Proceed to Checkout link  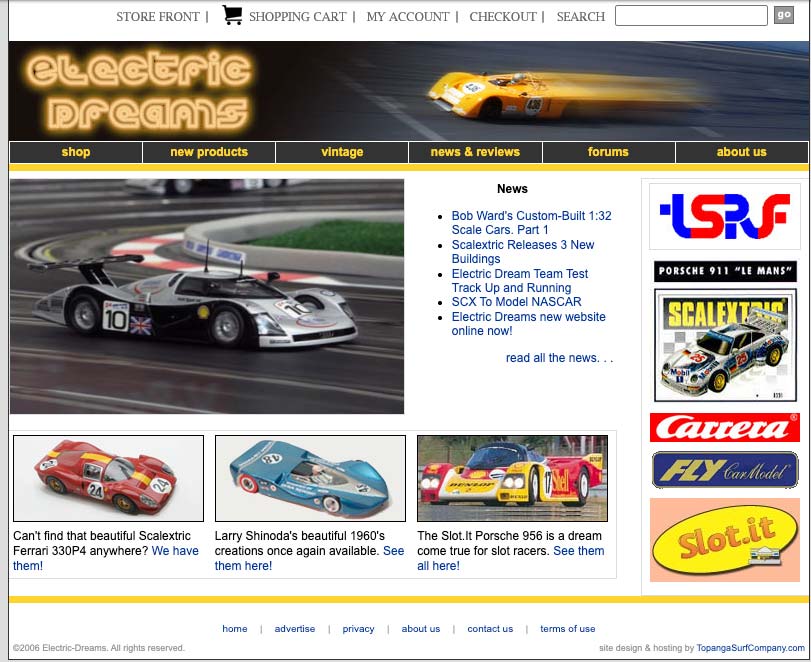(503, 17)
